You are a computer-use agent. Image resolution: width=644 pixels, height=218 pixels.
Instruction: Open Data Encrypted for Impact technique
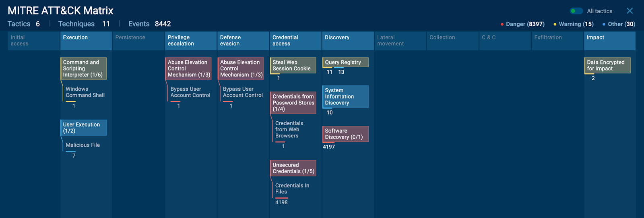tap(607, 65)
